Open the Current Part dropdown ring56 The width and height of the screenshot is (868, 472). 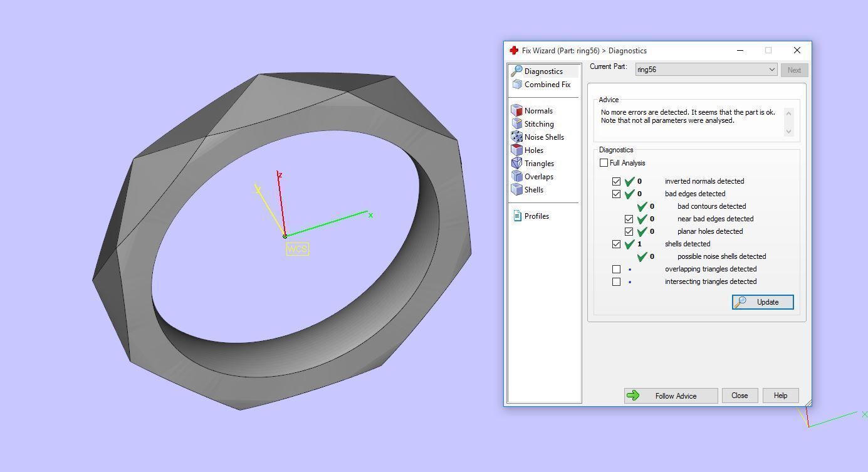click(706, 70)
